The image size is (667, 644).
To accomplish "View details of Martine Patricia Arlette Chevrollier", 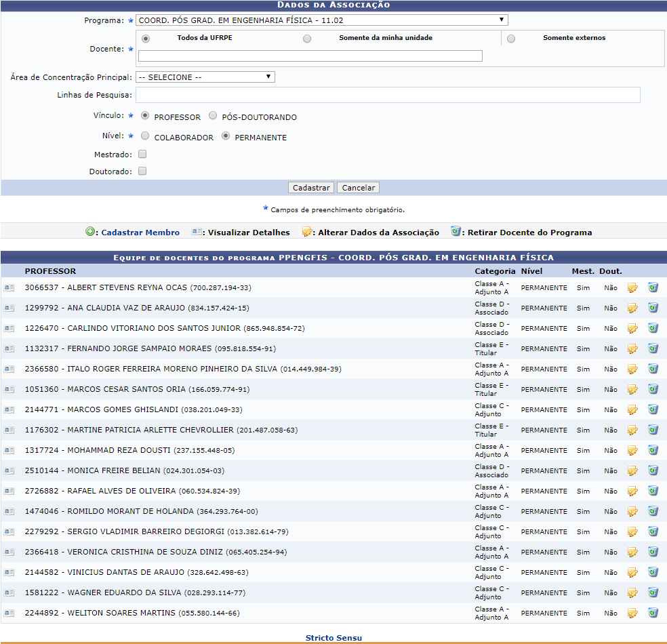I will (9, 430).
